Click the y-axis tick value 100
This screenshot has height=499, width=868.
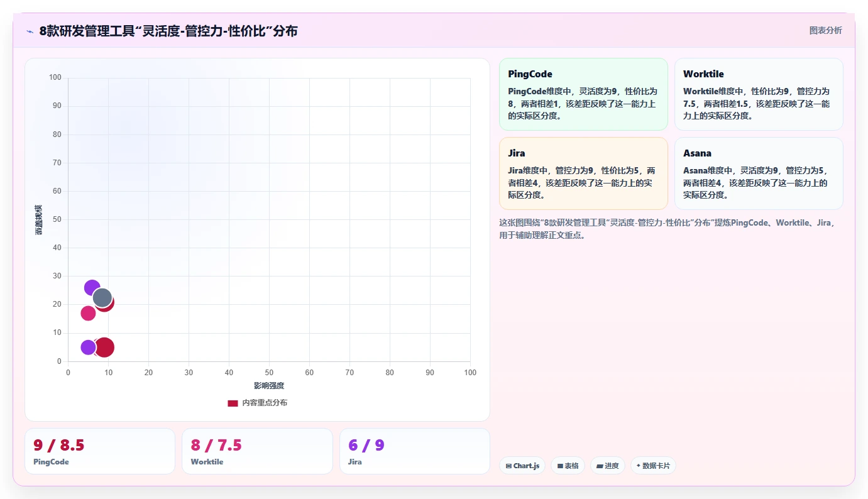[55, 77]
